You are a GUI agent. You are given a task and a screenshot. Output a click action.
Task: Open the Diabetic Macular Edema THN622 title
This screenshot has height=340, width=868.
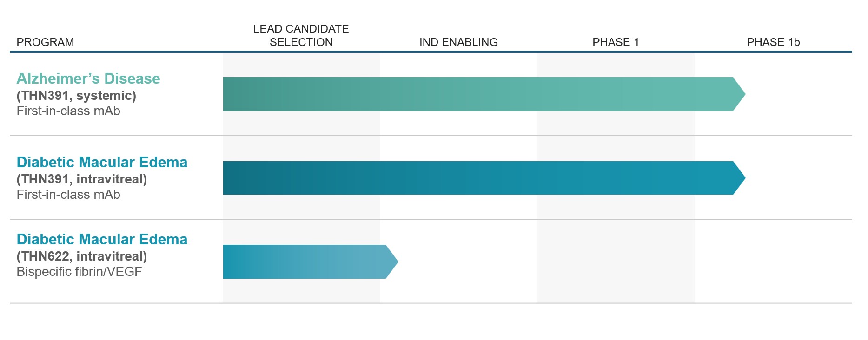[102, 239]
